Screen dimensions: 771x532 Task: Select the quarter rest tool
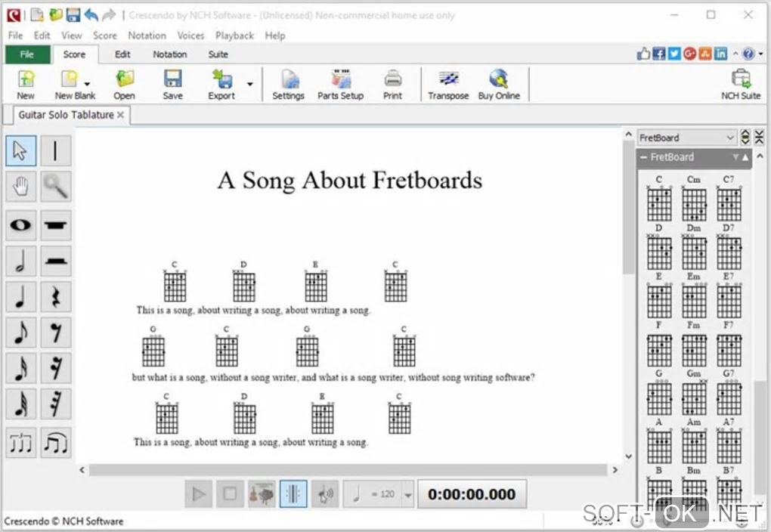coord(56,296)
